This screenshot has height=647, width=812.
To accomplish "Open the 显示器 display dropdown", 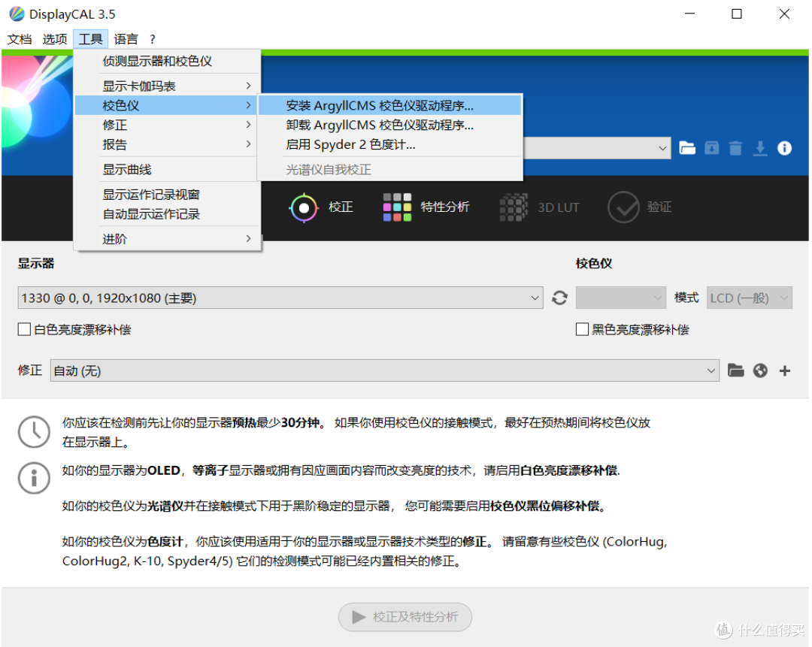I will (278, 298).
